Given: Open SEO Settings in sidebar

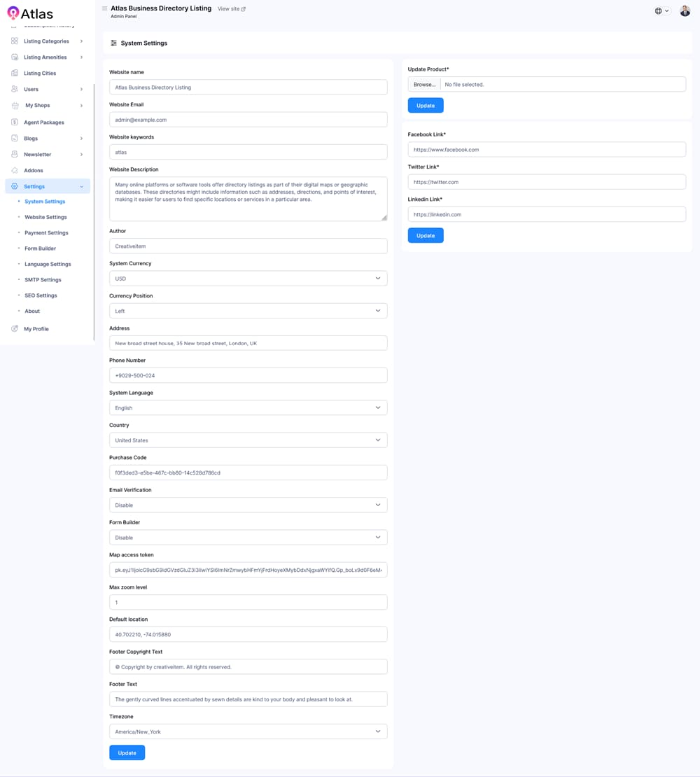Looking at the screenshot, I should pyautogui.click(x=41, y=295).
